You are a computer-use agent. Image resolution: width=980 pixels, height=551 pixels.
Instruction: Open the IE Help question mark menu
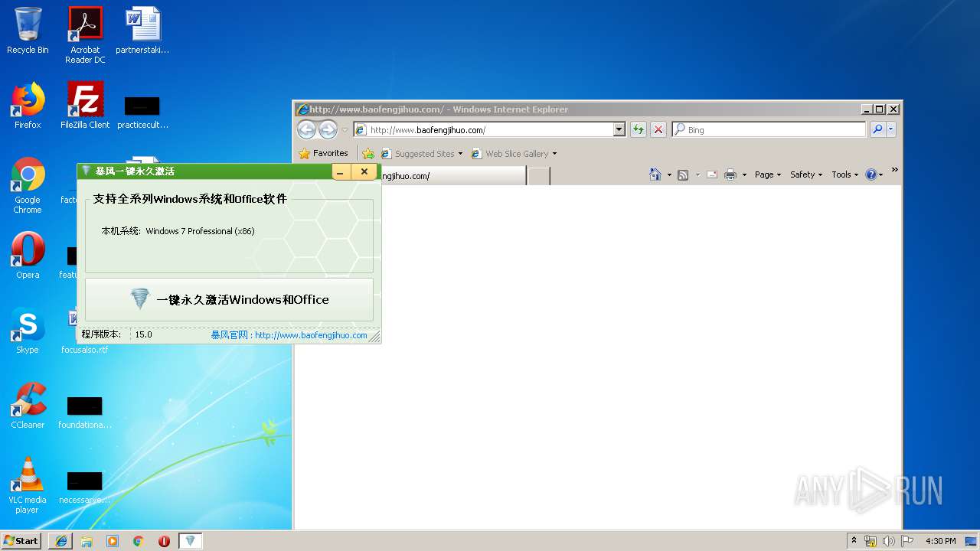click(874, 174)
